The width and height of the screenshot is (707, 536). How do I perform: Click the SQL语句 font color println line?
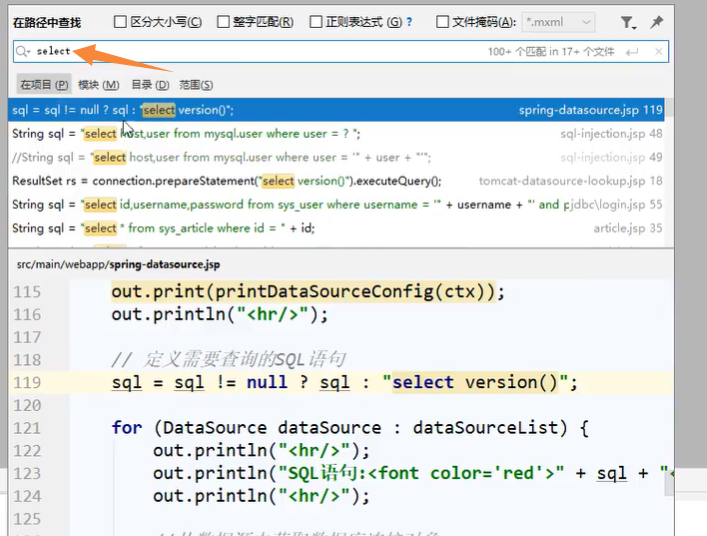coord(413,473)
